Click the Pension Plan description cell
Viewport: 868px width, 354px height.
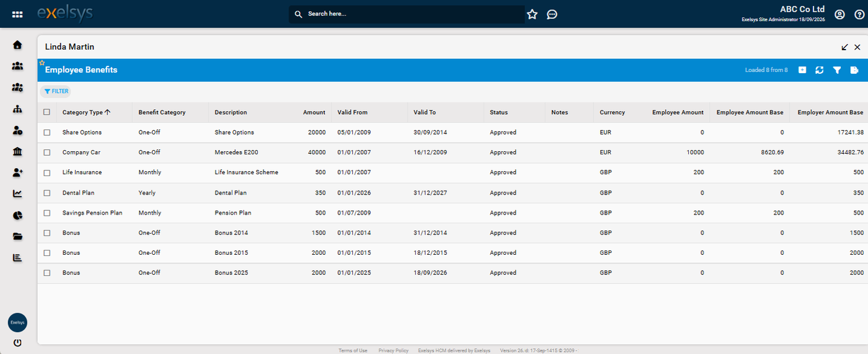233,213
